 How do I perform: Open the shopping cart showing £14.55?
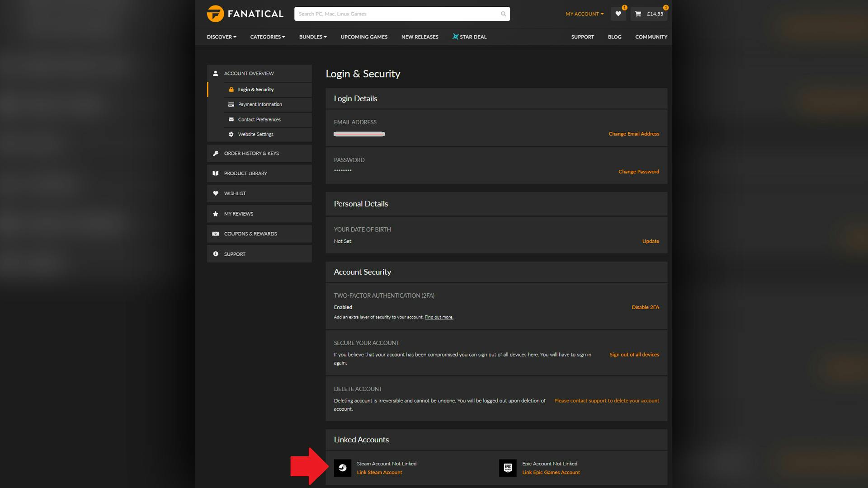(649, 14)
